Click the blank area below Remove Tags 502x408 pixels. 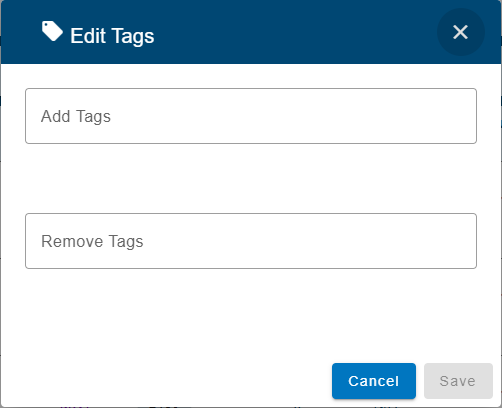coord(251,315)
